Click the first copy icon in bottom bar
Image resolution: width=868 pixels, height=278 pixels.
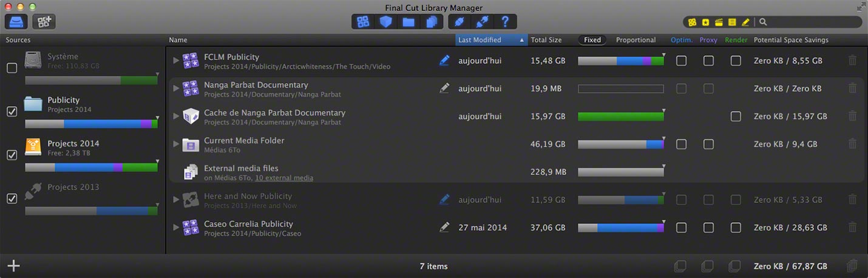pos(680,266)
